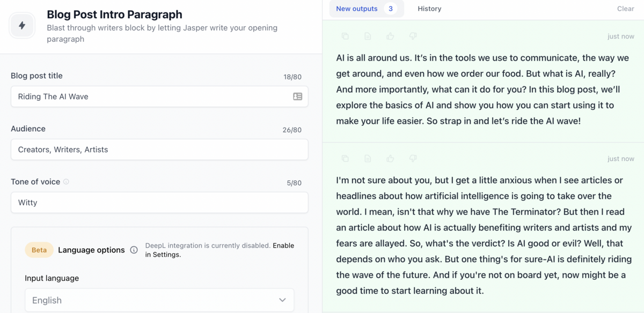
Task: Open first output in document
Action: click(368, 36)
